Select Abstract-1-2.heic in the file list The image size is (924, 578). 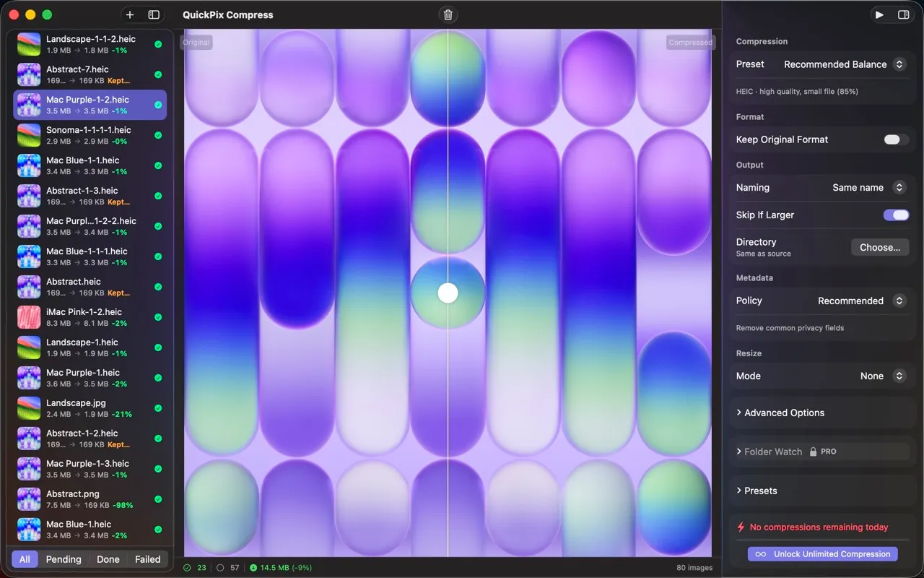click(90, 439)
